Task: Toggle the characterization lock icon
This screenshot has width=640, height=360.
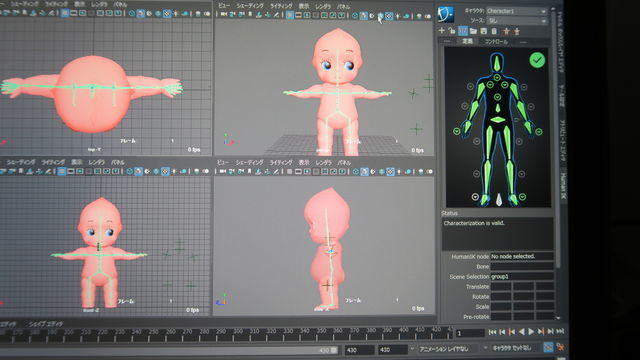Action: pos(452,31)
